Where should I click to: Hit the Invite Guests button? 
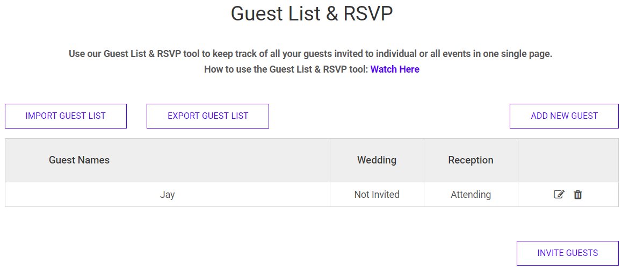tap(567, 253)
